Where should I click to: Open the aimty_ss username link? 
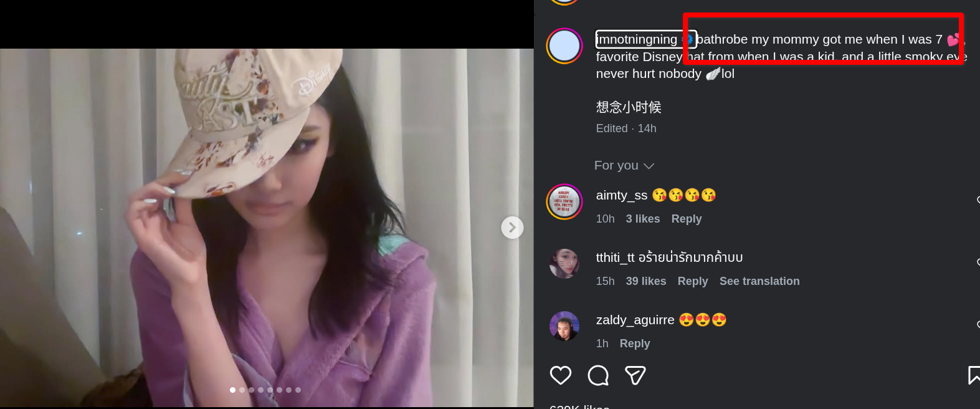[622, 195]
